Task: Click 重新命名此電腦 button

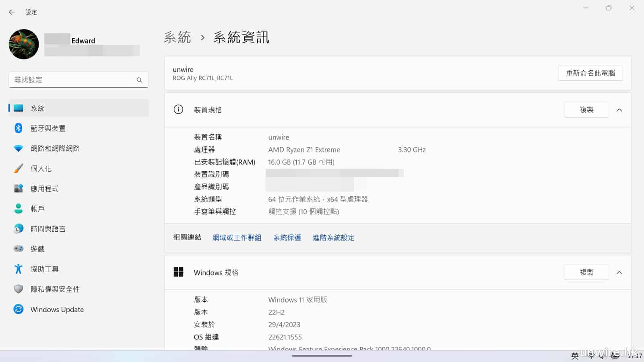Action: click(x=590, y=73)
